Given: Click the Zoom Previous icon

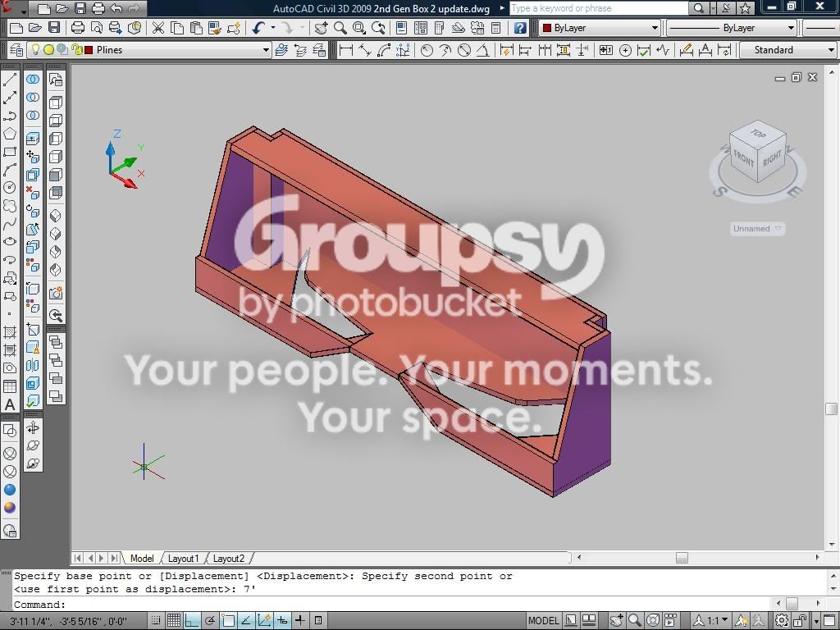Looking at the screenshot, I should [x=378, y=28].
